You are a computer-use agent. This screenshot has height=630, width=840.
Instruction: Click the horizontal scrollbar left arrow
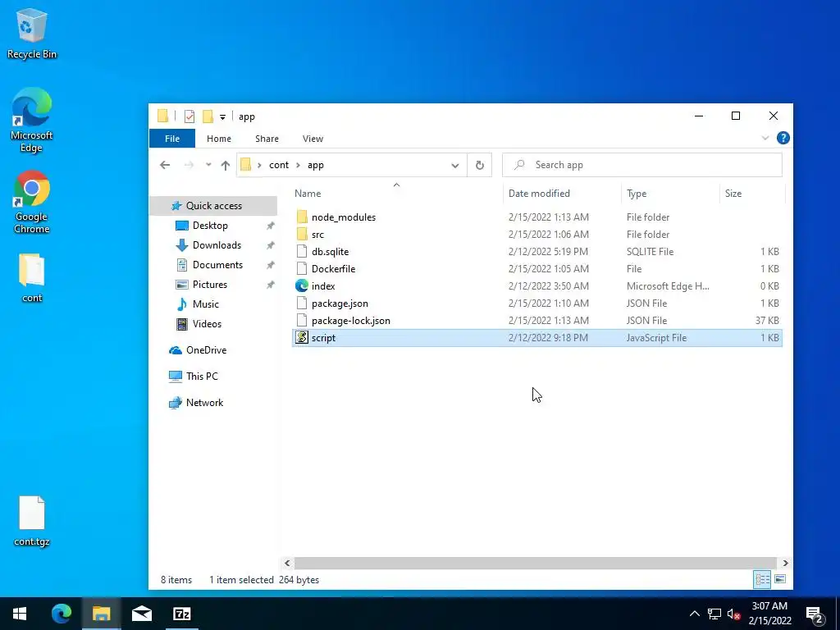click(x=287, y=563)
